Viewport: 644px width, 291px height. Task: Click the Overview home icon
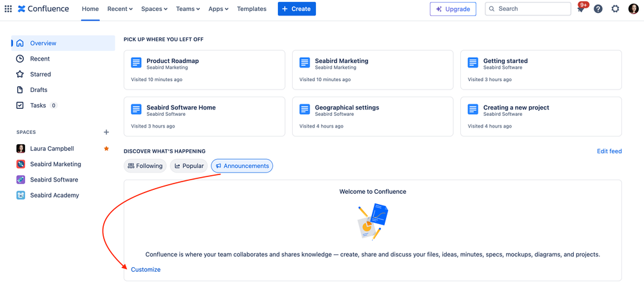click(20, 43)
